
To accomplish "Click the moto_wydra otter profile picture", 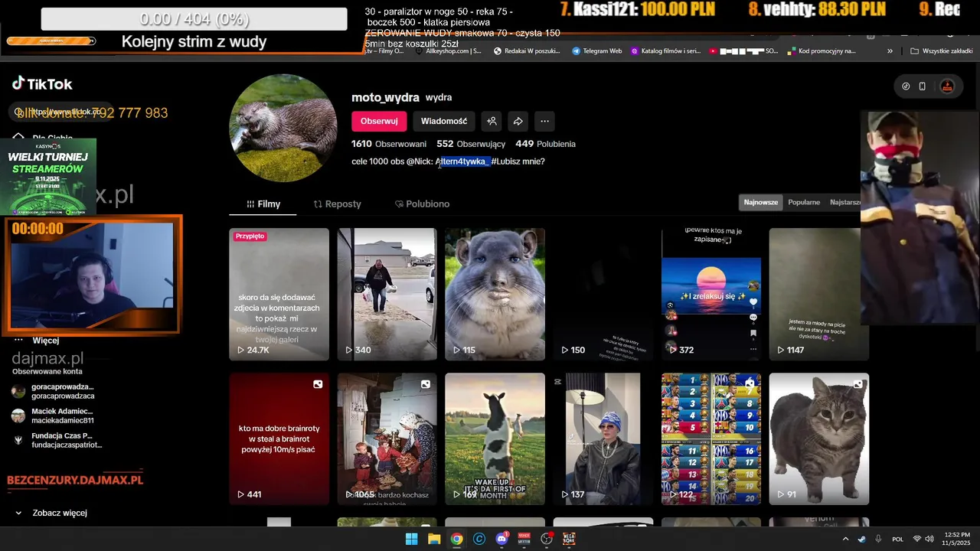I will (x=283, y=128).
